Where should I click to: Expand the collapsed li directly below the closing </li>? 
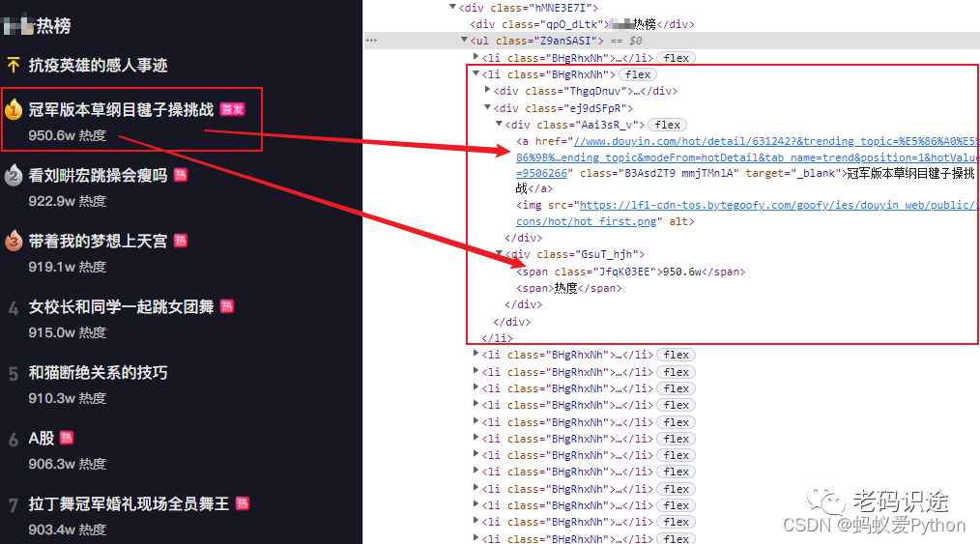pos(476,354)
